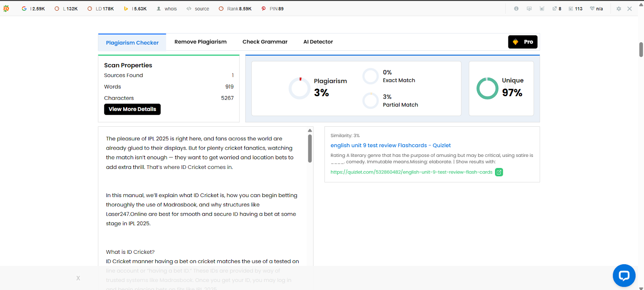644x290 pixels.
Task: Click the Plagiarism 3% progress ring
Action: tap(300, 88)
